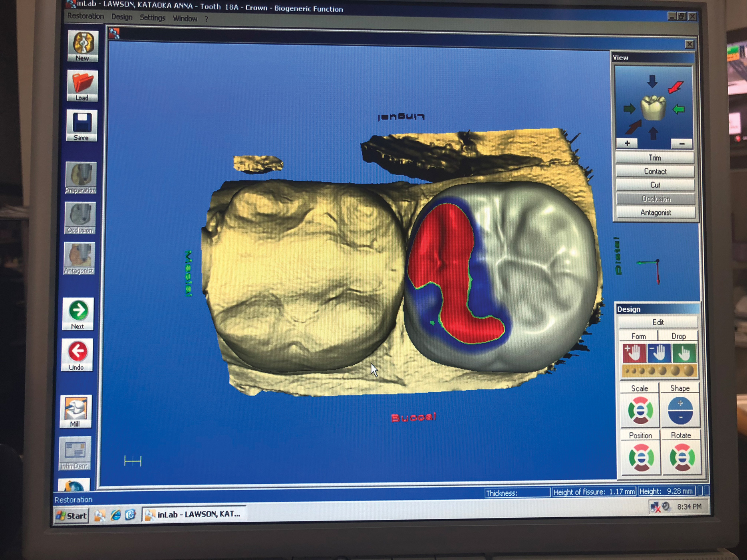Screen dimensions: 747x560
Task: Open the Design menu
Action: point(121,17)
